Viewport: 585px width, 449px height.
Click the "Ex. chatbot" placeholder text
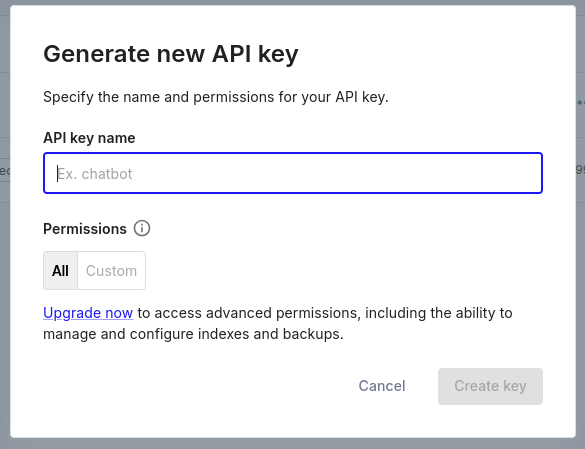click(x=95, y=174)
